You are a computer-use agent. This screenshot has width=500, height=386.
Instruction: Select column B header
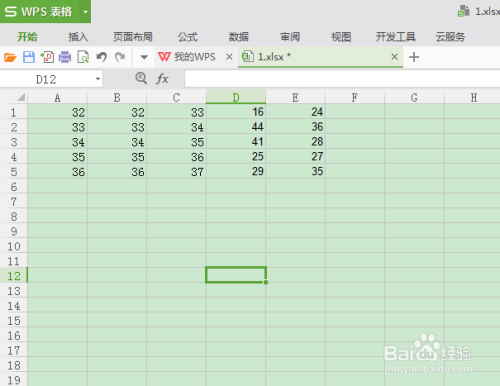[117, 97]
